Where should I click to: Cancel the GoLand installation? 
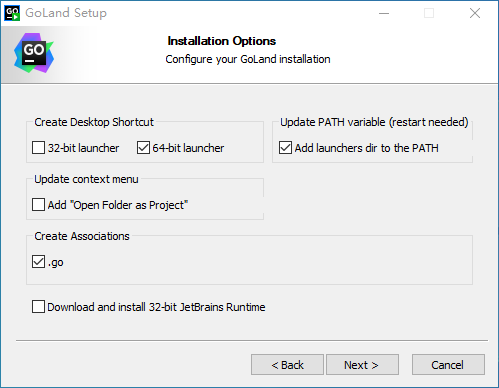448,365
